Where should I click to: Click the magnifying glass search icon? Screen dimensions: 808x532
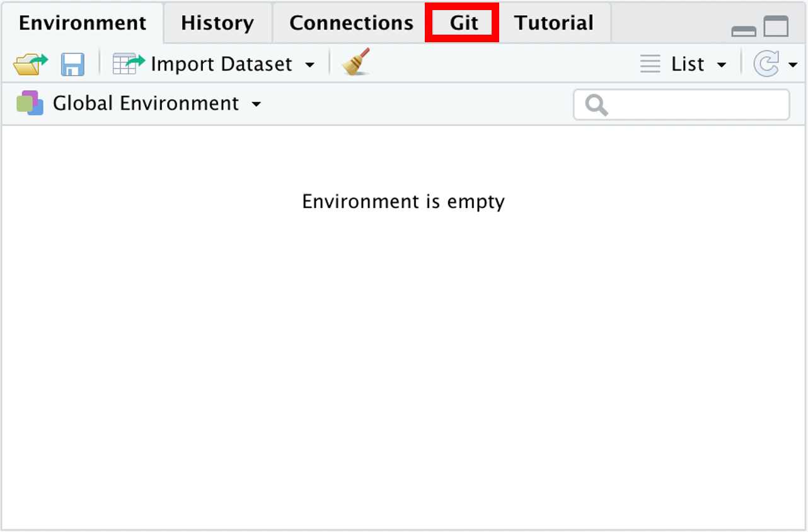tap(596, 105)
